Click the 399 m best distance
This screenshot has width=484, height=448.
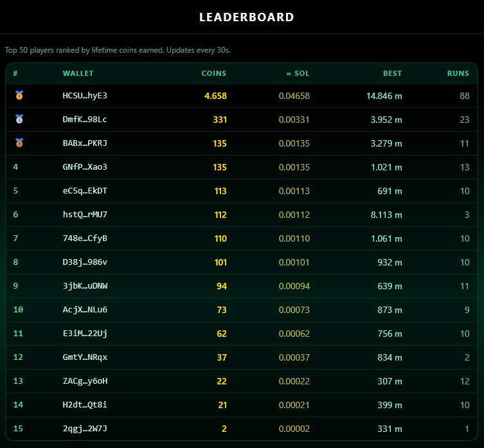click(390, 405)
